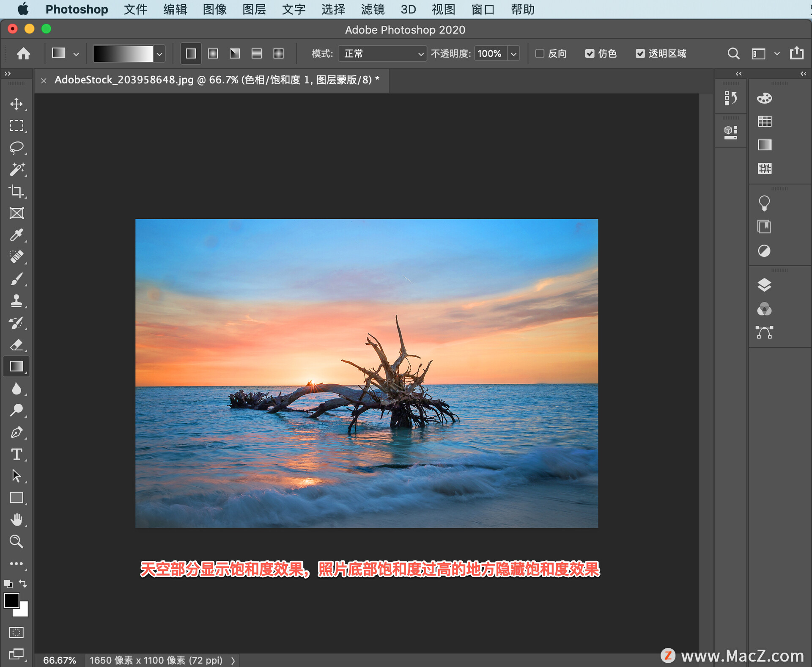Select the Rectangle shape tool
Viewport: 812px width, 667px height.
pos(16,498)
